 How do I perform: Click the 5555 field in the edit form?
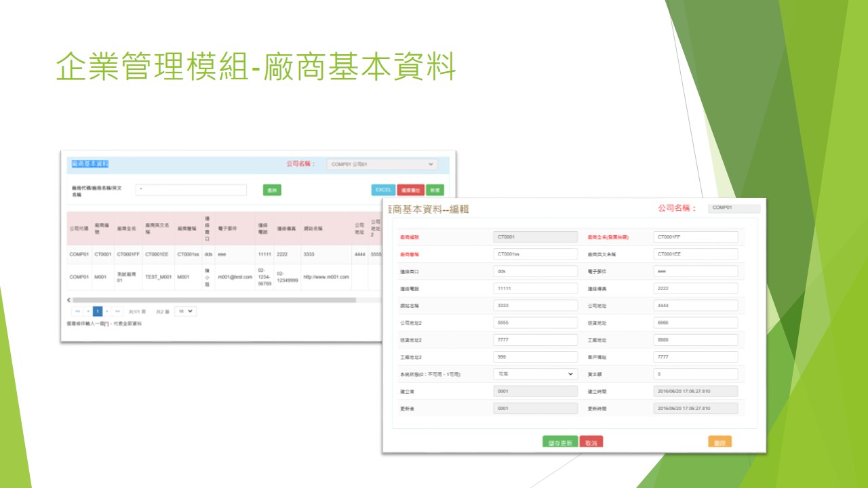click(536, 323)
